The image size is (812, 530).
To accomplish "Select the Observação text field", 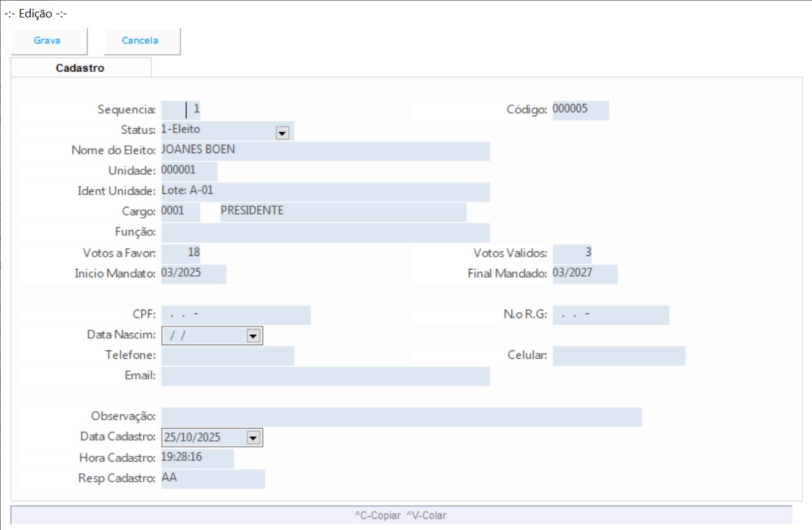I will tap(401, 417).
